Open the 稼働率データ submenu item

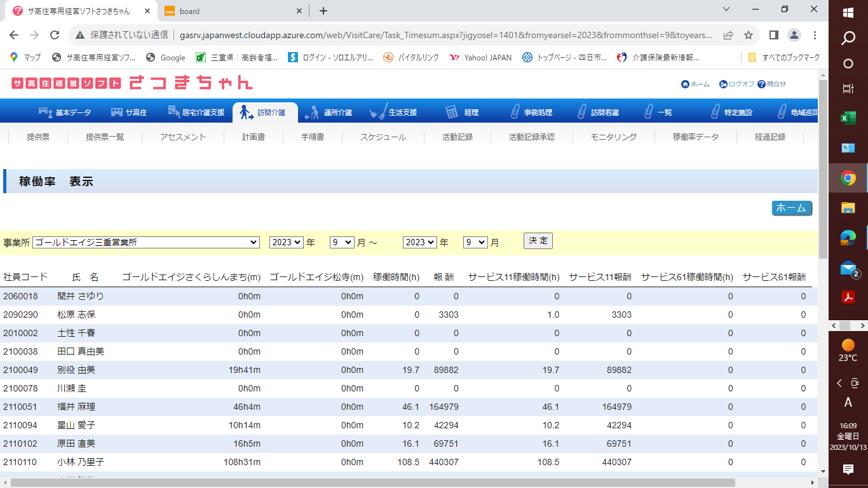pyautogui.click(x=696, y=137)
